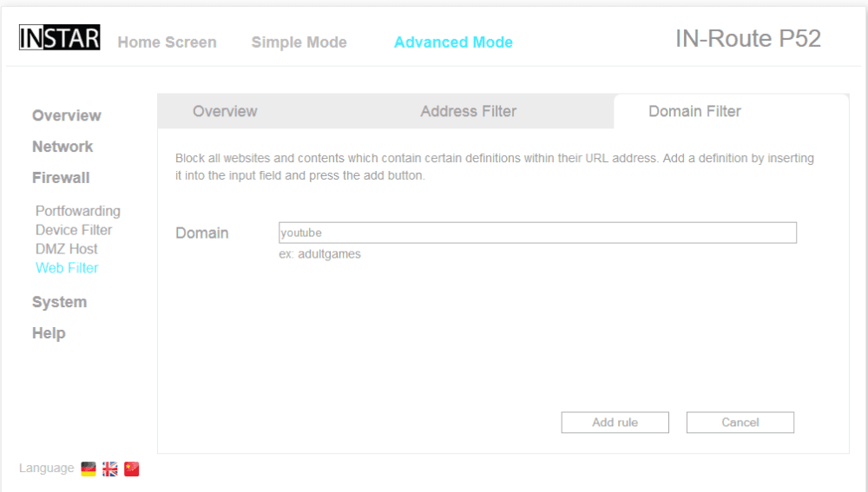Open the Device Filter page
The width and height of the screenshot is (868, 492).
click(74, 230)
